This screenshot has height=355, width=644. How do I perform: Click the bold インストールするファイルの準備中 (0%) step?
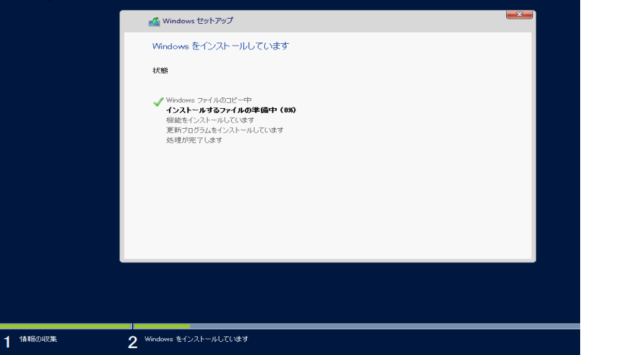(231, 110)
